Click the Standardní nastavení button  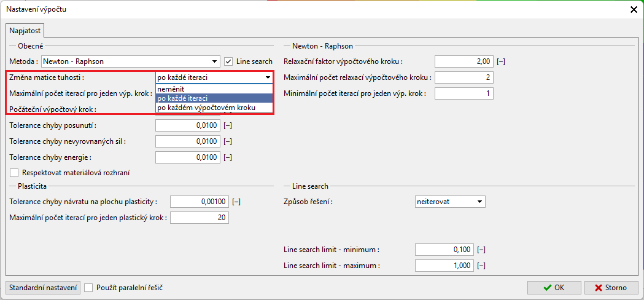click(43, 288)
